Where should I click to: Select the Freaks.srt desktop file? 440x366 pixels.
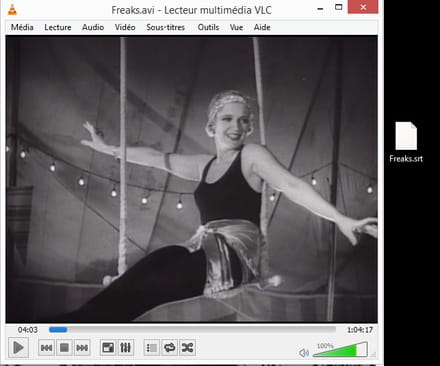point(406,142)
